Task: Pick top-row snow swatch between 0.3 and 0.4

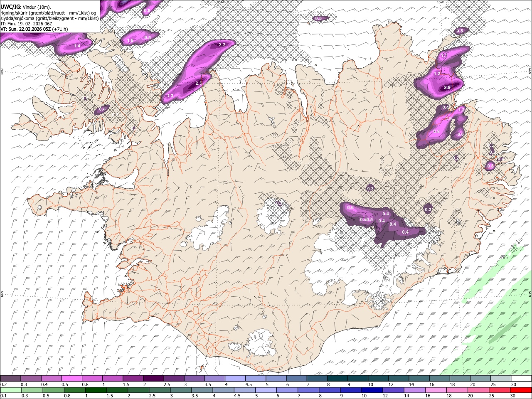Action: 31,378
